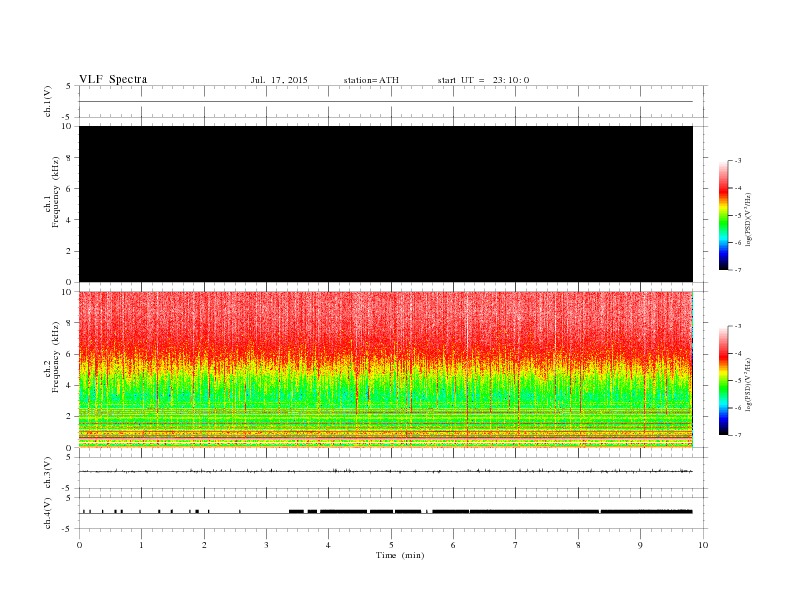Click the ch.4 pulse signal trace

click(386, 512)
